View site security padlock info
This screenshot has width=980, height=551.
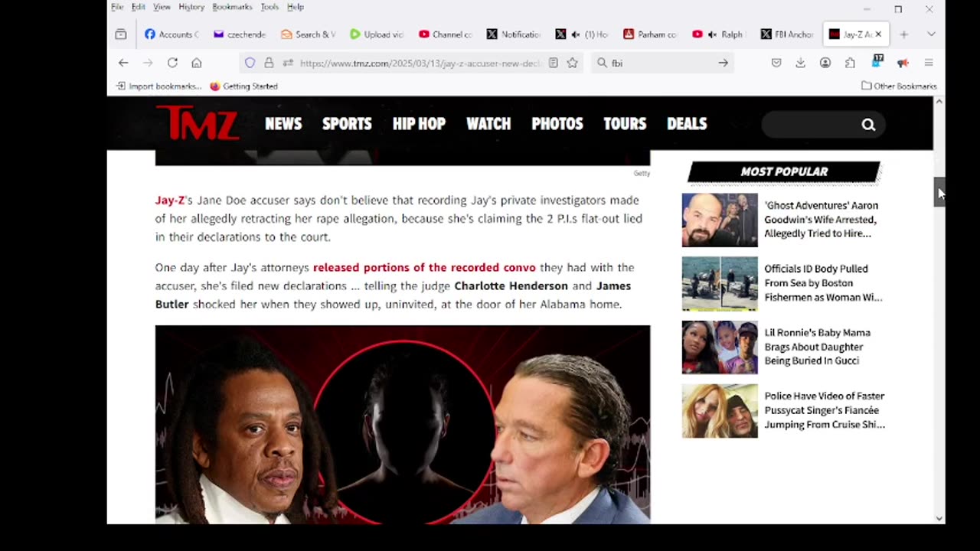[x=269, y=63]
